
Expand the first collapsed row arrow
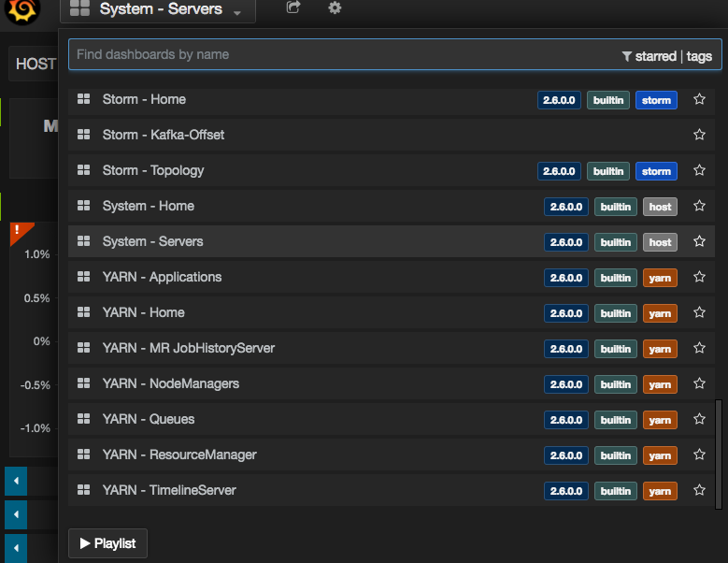(16, 482)
